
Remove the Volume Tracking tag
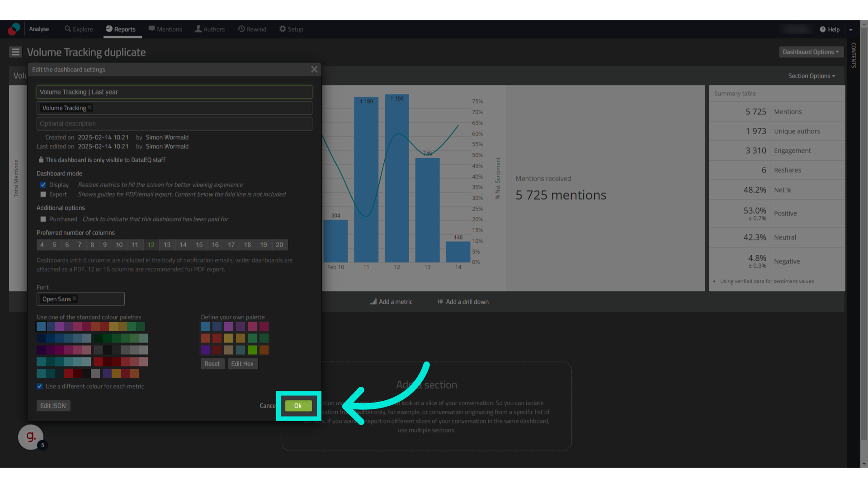click(x=90, y=108)
